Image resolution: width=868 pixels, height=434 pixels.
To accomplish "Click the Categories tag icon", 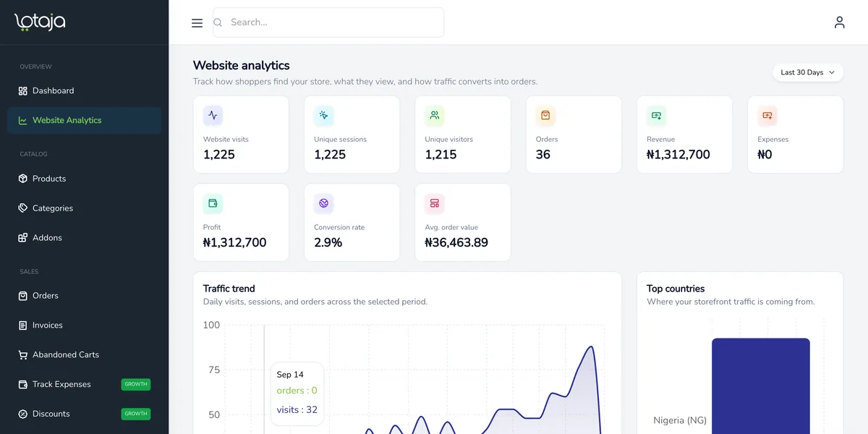I will click(x=22, y=208).
